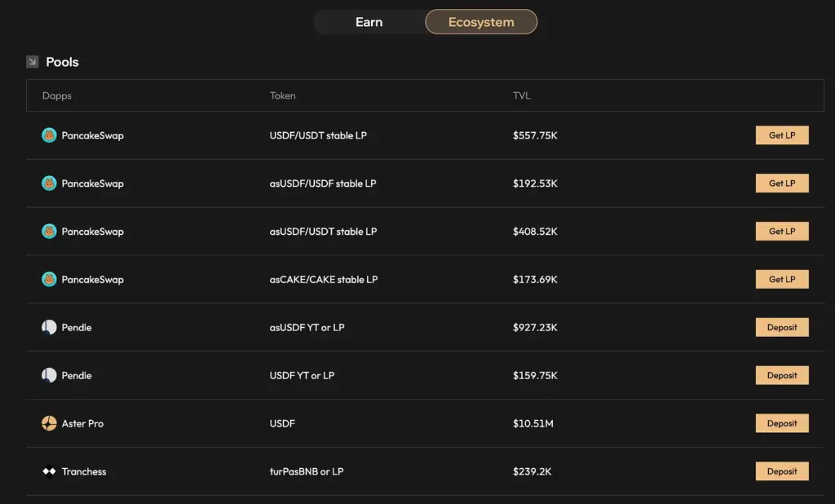Viewport: 835px width, 504px height.
Task: Click the Pendle icon beside asUSDF YT or LP
Action: click(49, 327)
